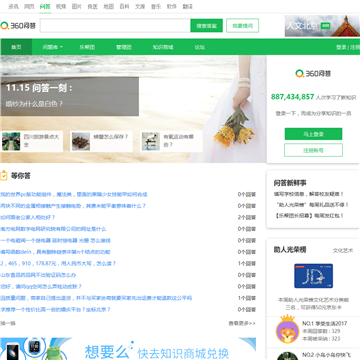Open the 四川旅游景点大全 card text

(x=41, y=141)
